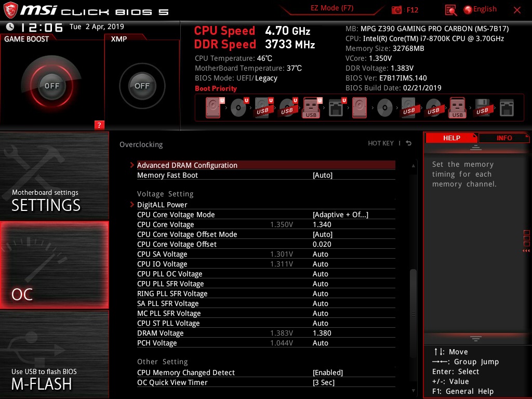Select the CPU PLL SFR Voltage row
The width and height of the screenshot is (532, 399).
[266, 284]
